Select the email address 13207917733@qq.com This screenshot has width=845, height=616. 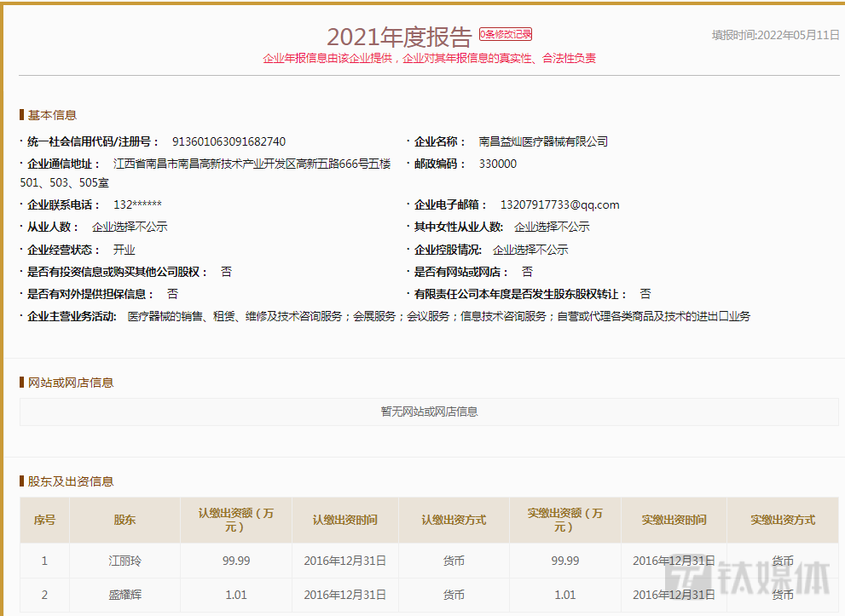[x=559, y=204]
